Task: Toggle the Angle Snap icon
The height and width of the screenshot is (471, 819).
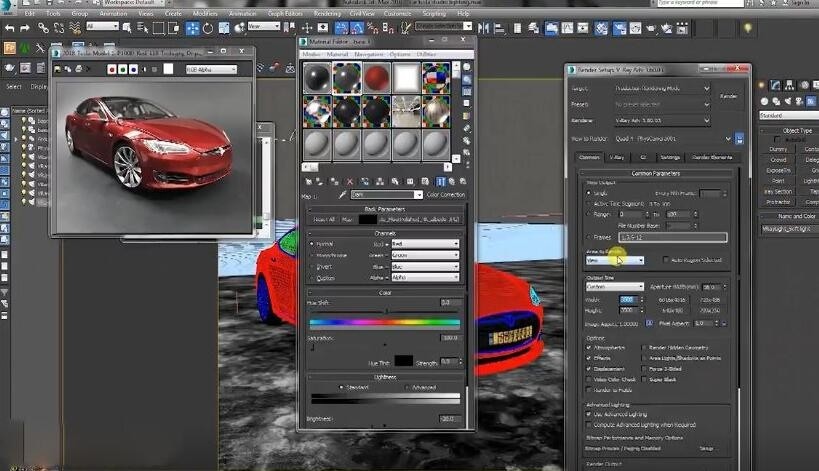Action: [357, 28]
